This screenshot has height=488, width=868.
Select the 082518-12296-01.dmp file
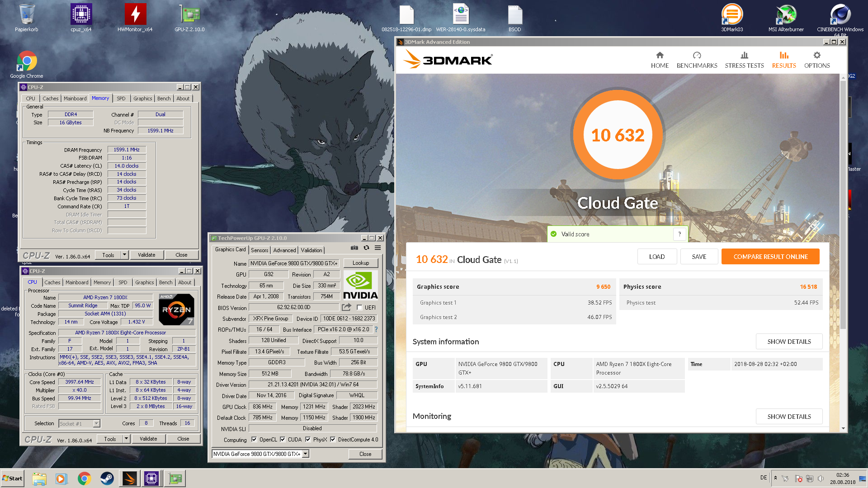[x=406, y=18]
